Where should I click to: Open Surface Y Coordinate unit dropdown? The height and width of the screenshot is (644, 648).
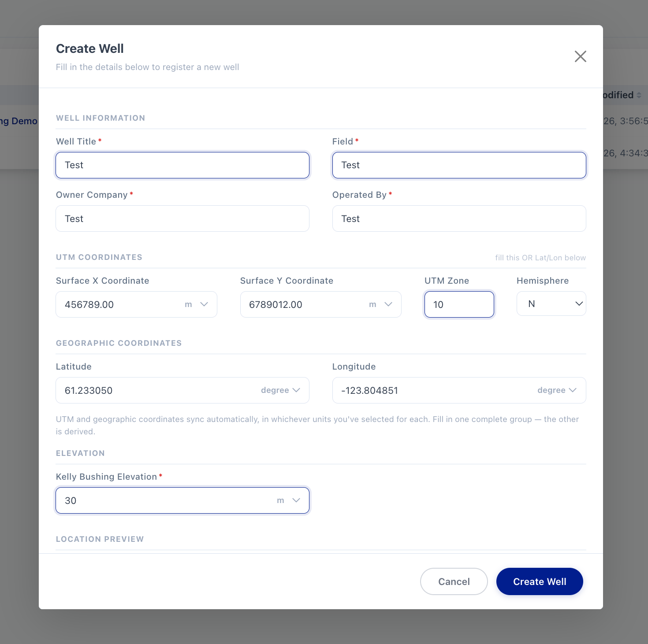[381, 304]
